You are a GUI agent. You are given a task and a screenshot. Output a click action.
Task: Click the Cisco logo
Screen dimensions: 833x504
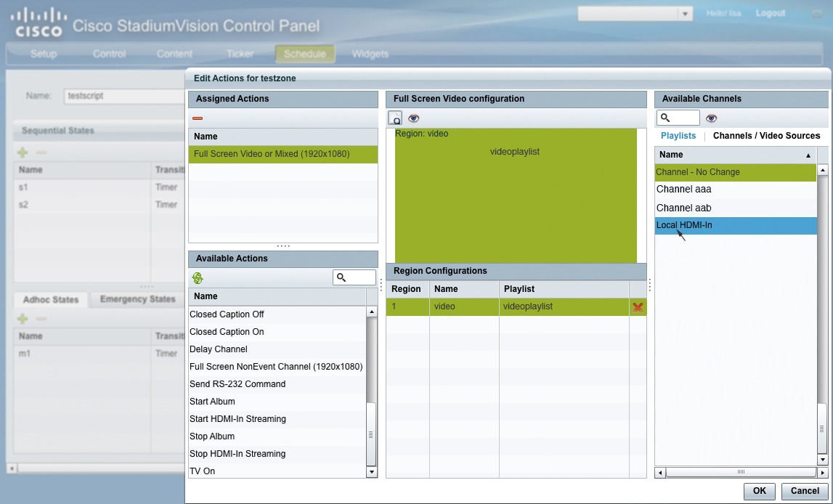point(38,23)
